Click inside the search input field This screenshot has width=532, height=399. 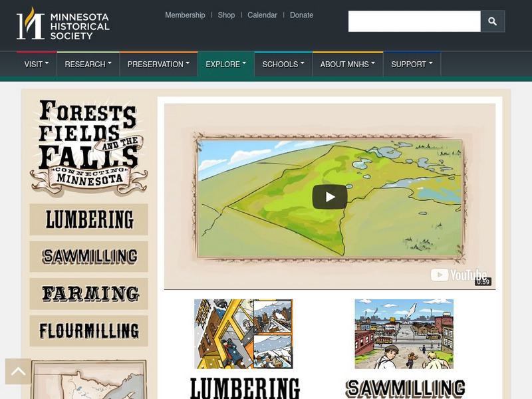click(412, 21)
